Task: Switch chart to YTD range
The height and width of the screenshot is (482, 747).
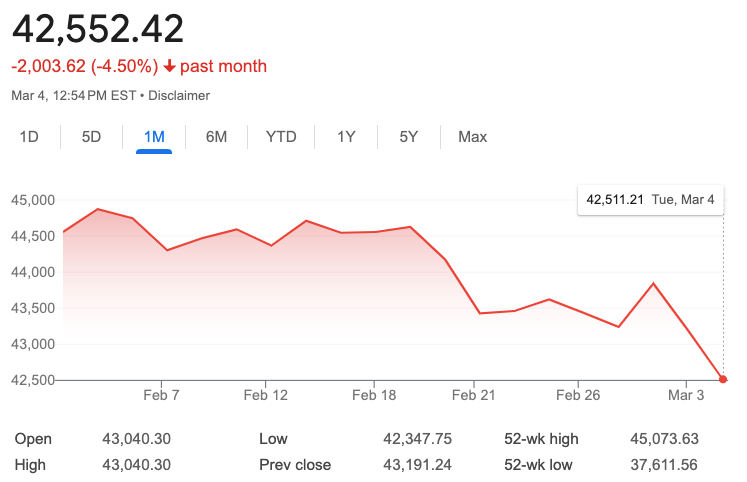Action: 281,136
